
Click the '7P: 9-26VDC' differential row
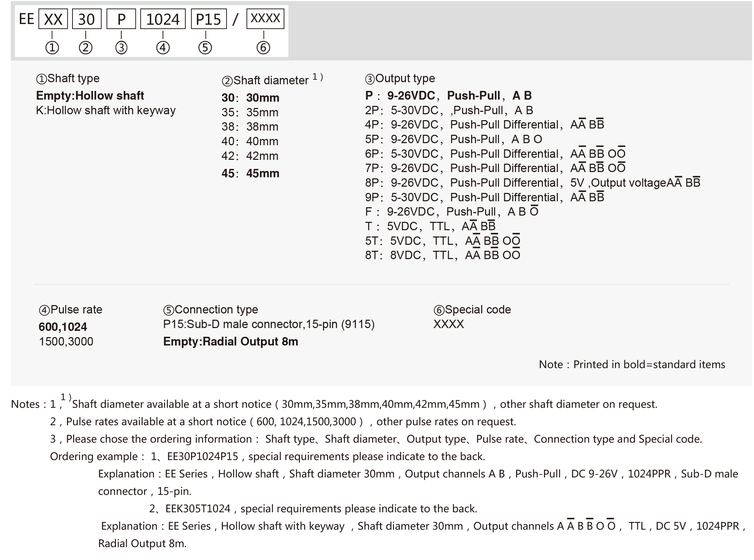(x=495, y=168)
